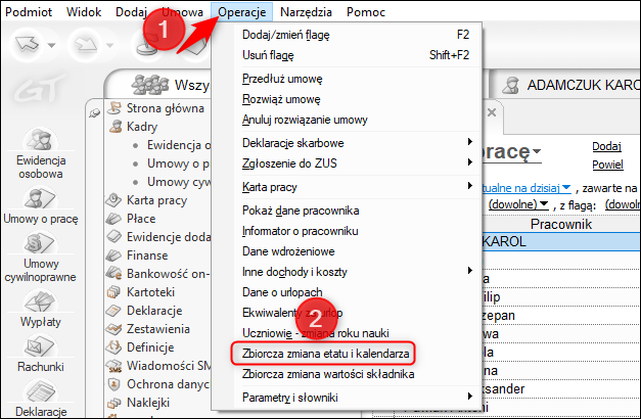Select Naklejki in module tree
641x419 pixels.
coord(138,402)
